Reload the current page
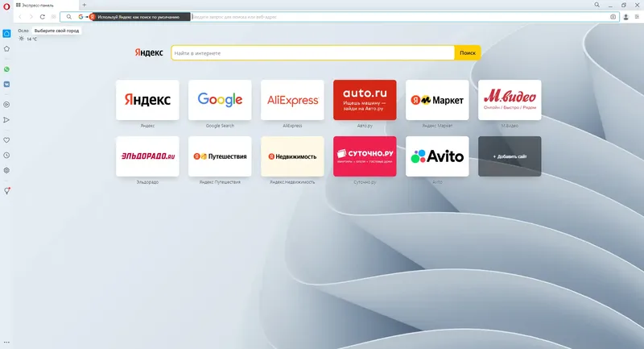This screenshot has width=644, height=349. click(43, 17)
